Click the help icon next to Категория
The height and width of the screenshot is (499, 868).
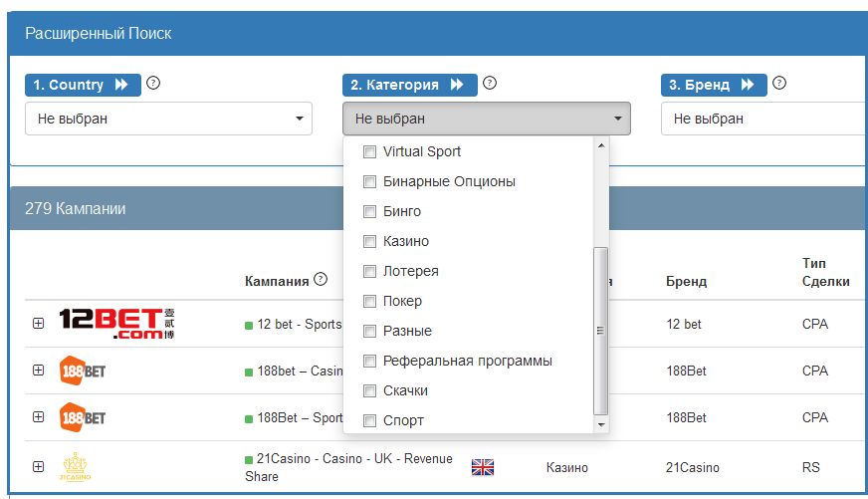pos(490,84)
